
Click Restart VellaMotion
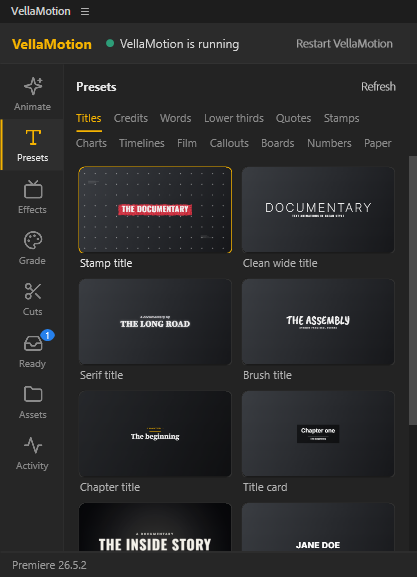coord(344,44)
